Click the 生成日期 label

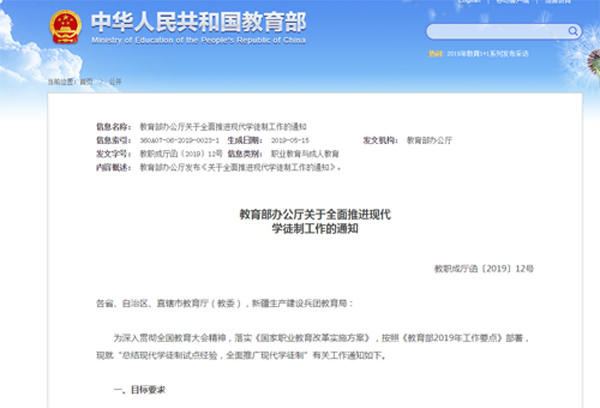pyautogui.click(x=245, y=140)
